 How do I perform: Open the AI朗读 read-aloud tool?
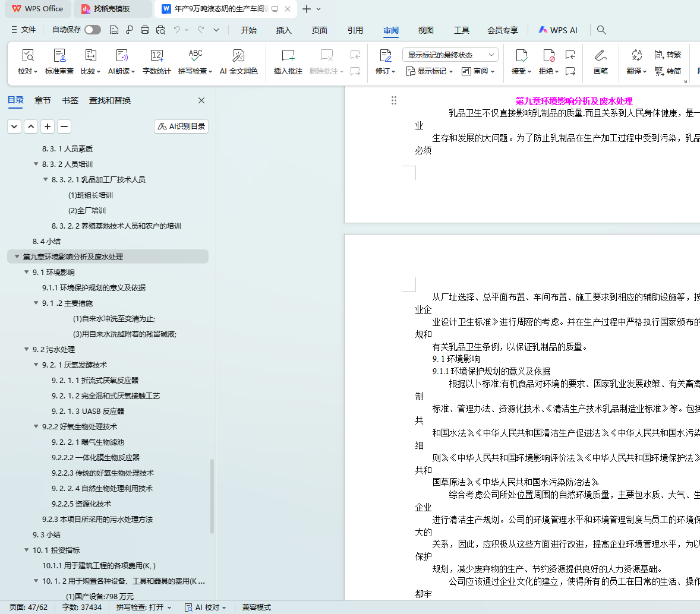pos(122,56)
